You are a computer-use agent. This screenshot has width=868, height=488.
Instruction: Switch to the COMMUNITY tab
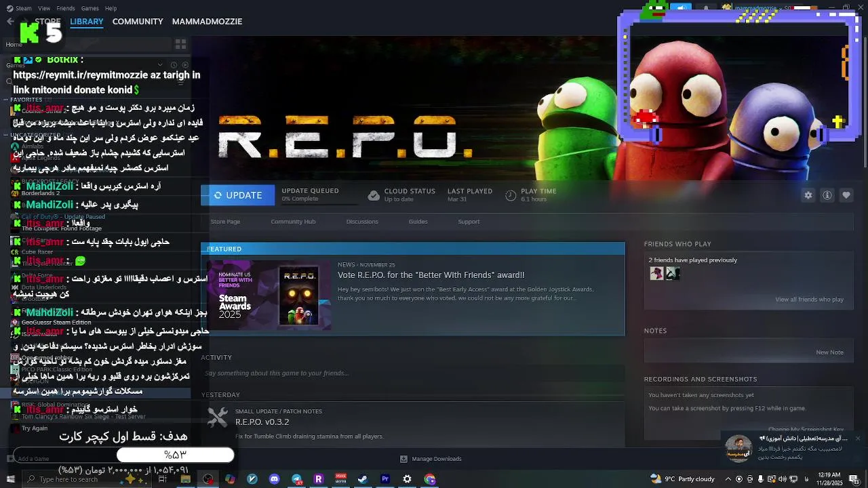coord(138,22)
